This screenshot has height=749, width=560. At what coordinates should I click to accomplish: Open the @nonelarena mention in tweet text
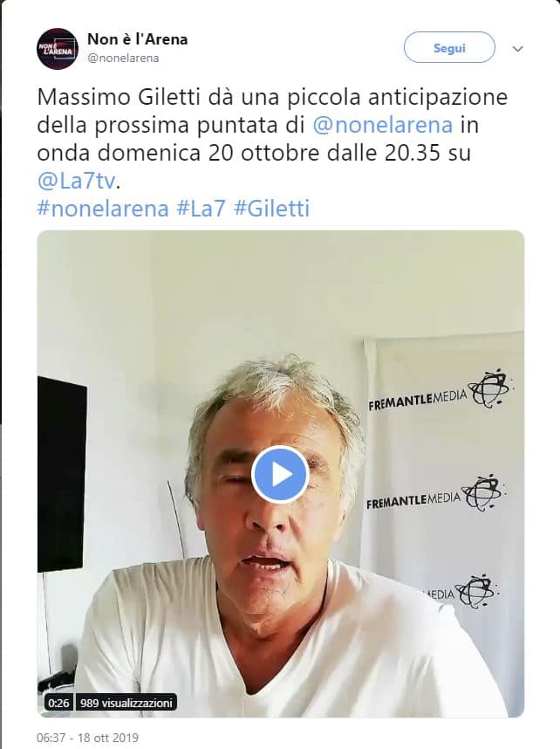point(382,125)
